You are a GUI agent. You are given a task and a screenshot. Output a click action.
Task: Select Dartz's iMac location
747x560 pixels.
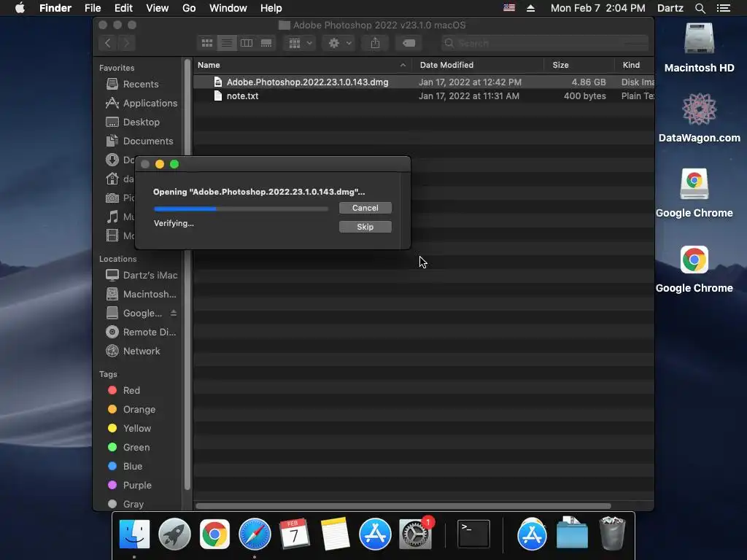point(142,275)
